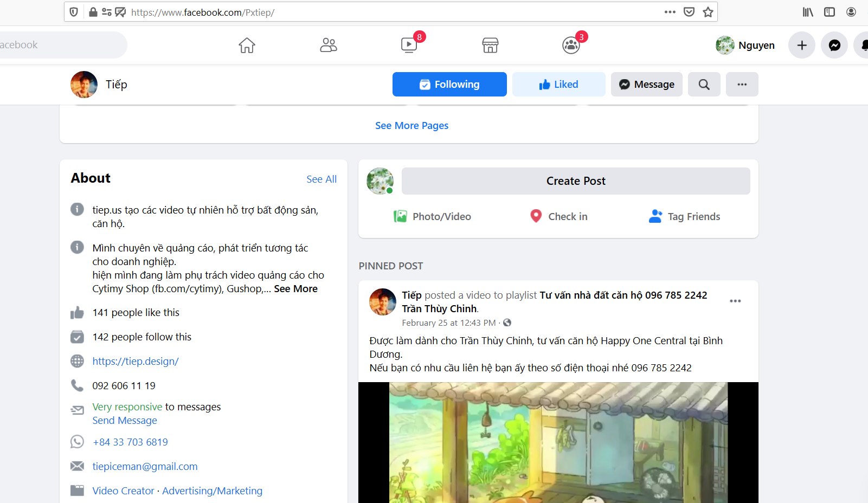Screen dimensions: 868x503
Task: Open the Firefox account icon
Action: pos(851,12)
